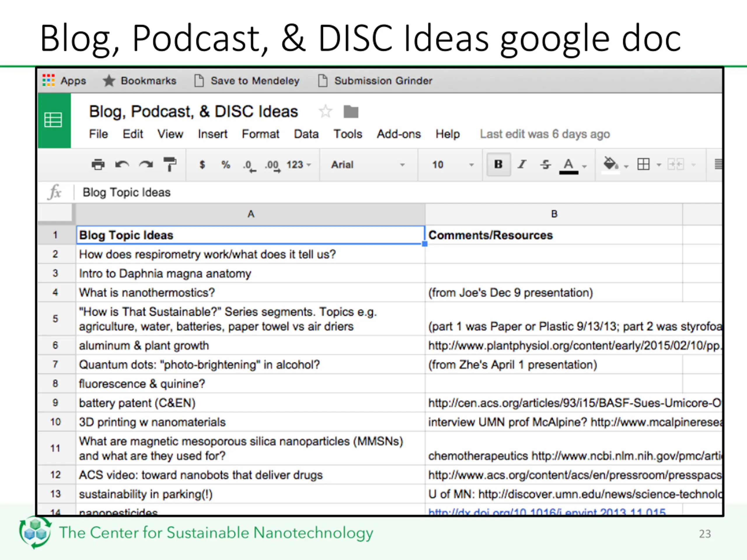This screenshot has height=560, width=747.
Task: Click the Merge cells icon
Action: (x=676, y=164)
